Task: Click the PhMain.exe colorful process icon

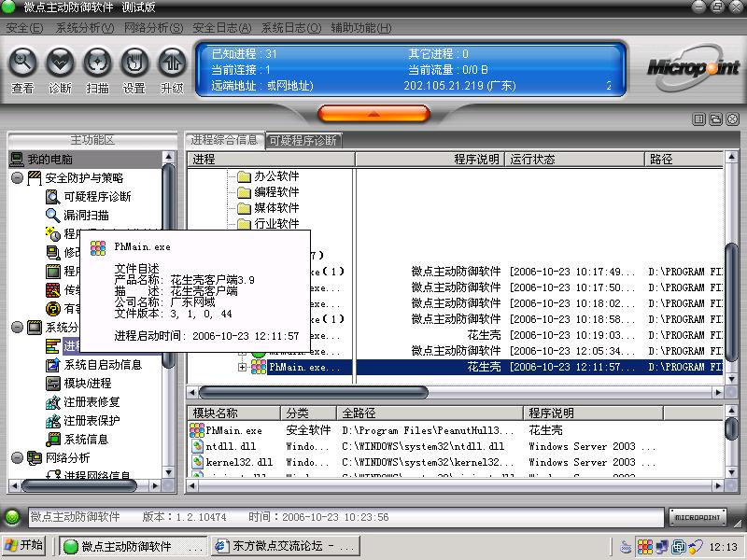Action: coord(259,367)
